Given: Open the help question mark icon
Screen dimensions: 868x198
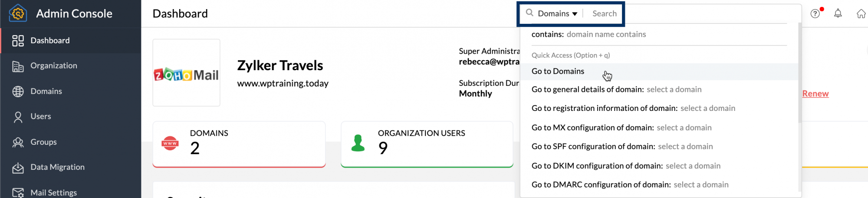Looking at the screenshot, I should click(815, 13).
